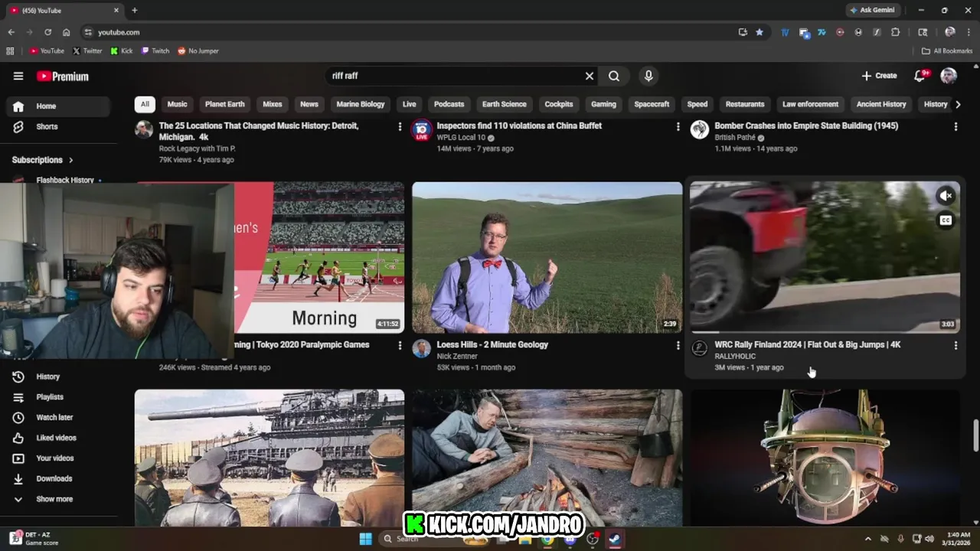Open a new browser tab
980x551 pixels.
135,10
